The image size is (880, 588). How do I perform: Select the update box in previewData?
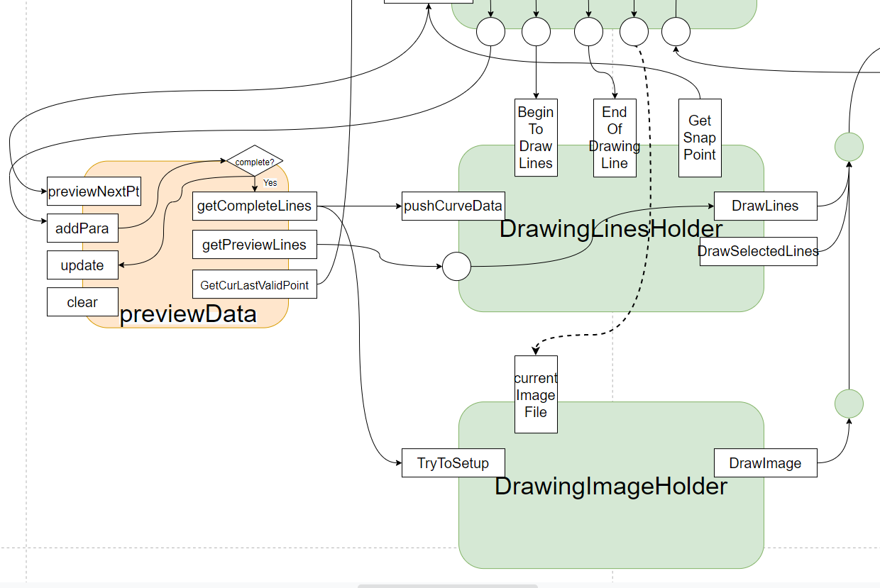click(x=82, y=265)
